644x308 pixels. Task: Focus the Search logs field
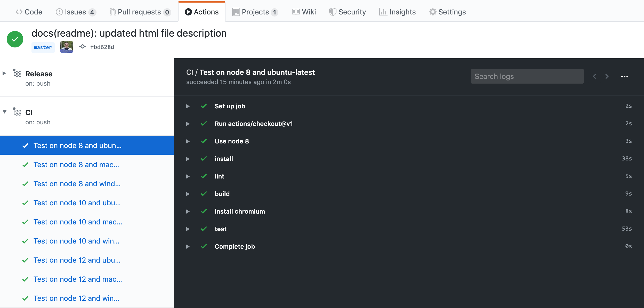tap(527, 76)
